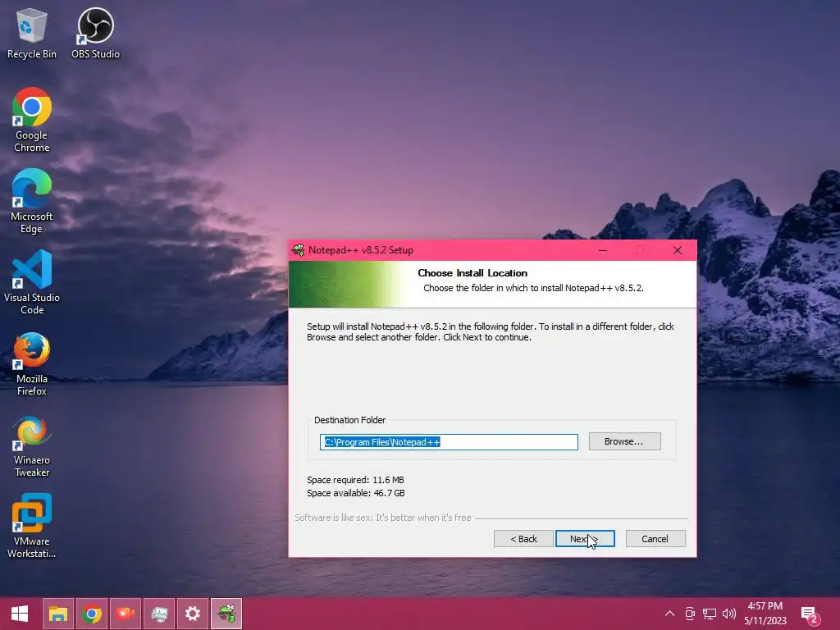Image resolution: width=840 pixels, height=630 pixels.
Task: Cancel the Notepad++ installation
Action: point(655,539)
